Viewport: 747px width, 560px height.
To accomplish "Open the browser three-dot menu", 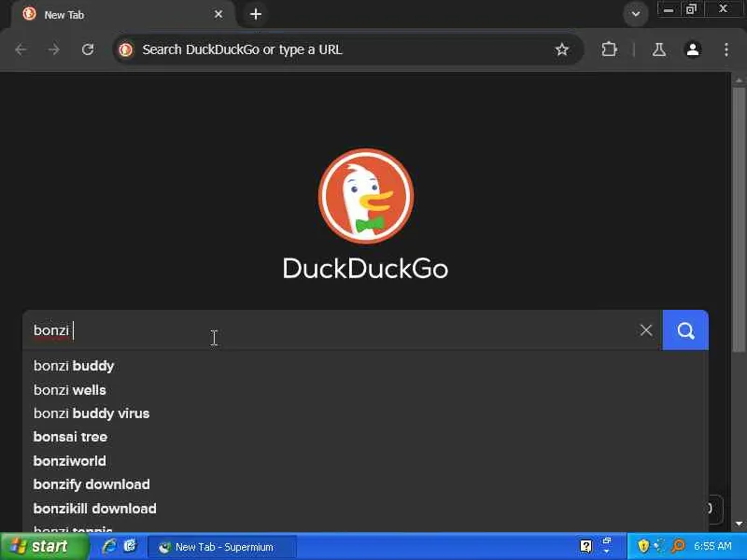I will [726, 49].
